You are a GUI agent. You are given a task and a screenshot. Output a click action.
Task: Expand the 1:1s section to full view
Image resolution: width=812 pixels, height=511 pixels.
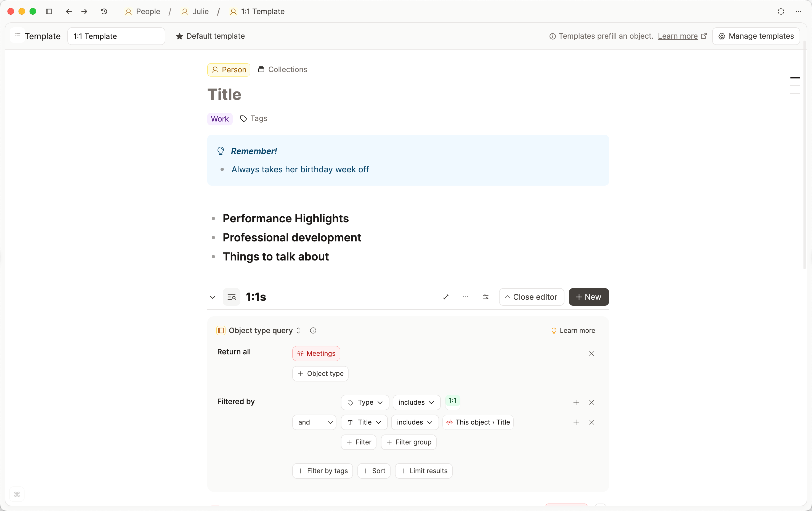click(446, 297)
